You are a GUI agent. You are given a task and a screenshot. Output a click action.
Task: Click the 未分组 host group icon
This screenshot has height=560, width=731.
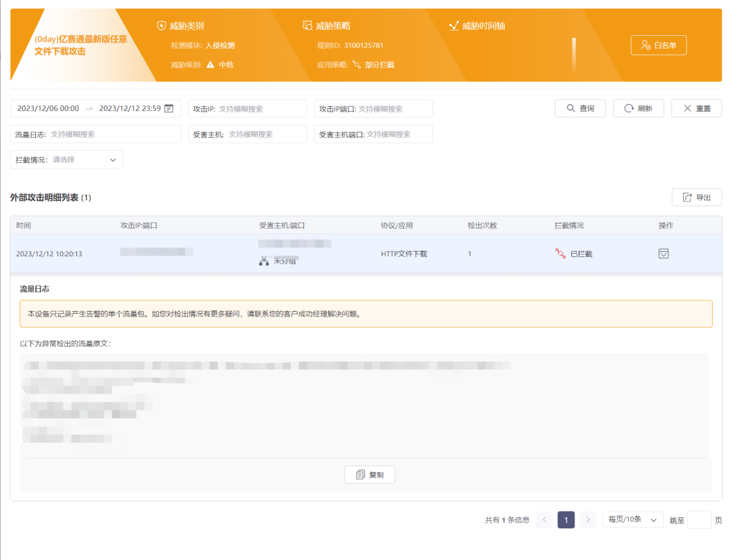pos(264,261)
